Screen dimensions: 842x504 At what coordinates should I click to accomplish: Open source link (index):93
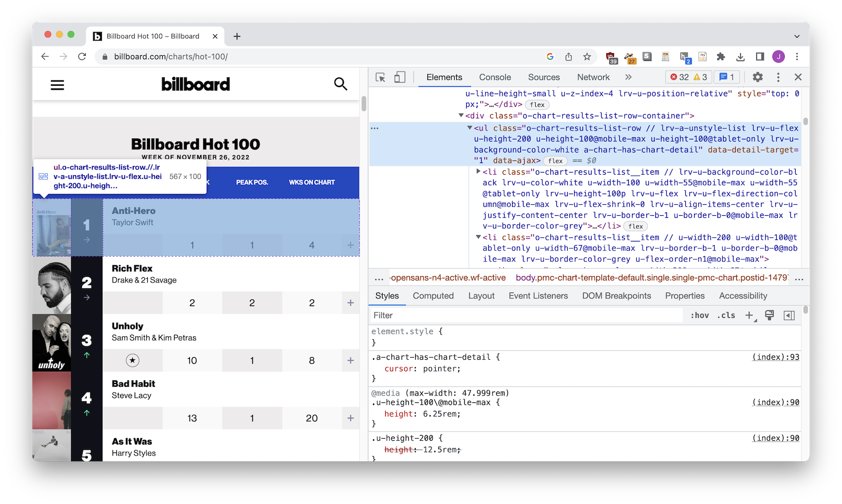click(x=776, y=357)
